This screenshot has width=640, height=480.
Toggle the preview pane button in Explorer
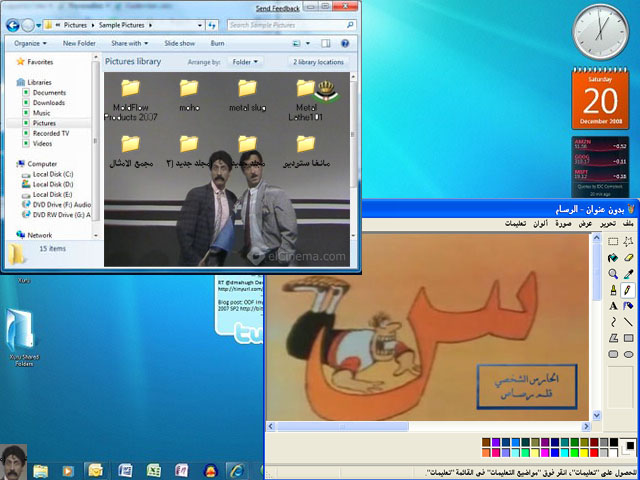point(325,43)
